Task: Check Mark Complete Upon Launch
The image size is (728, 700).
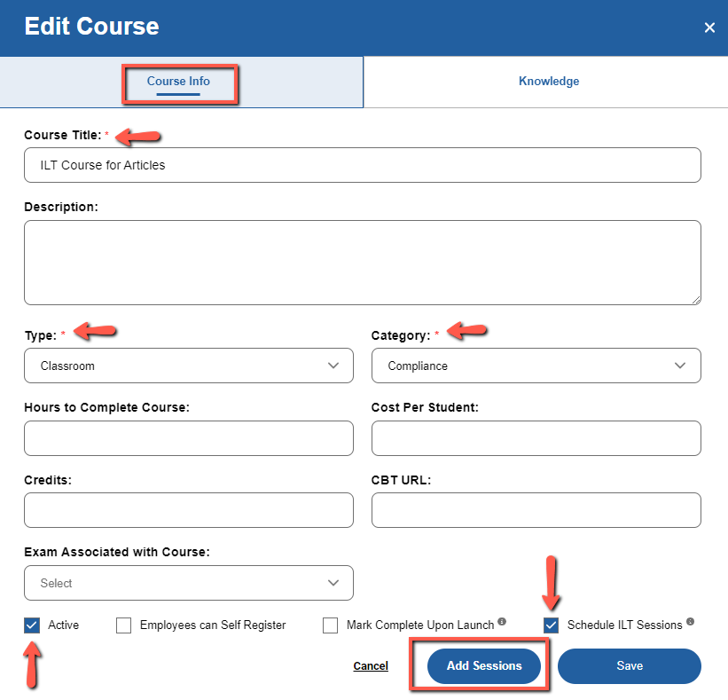Action: tap(330, 625)
